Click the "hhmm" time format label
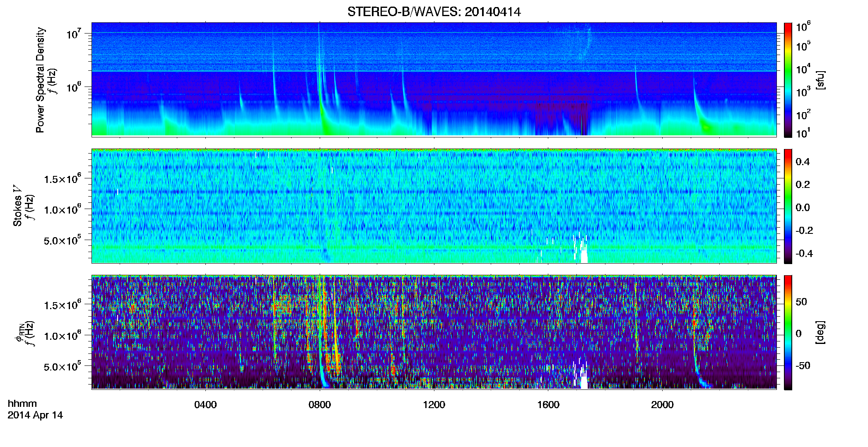Screen dimensions: 868x447 [22, 404]
